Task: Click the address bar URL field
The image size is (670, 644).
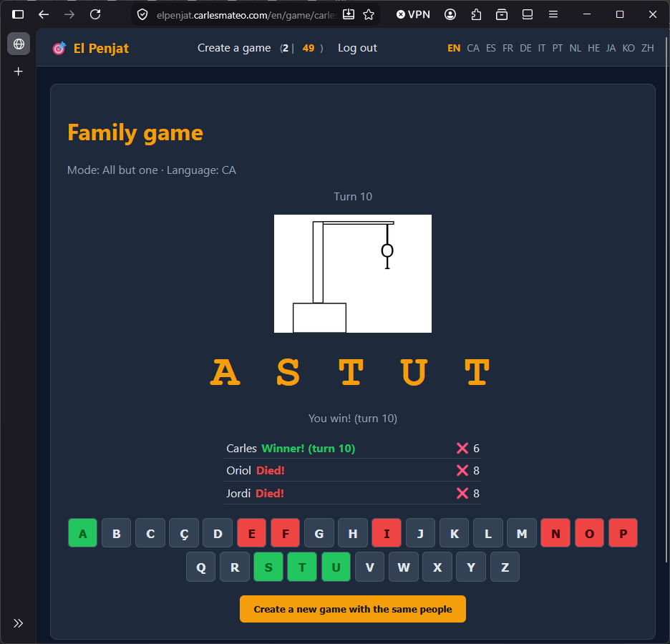Action: click(246, 15)
